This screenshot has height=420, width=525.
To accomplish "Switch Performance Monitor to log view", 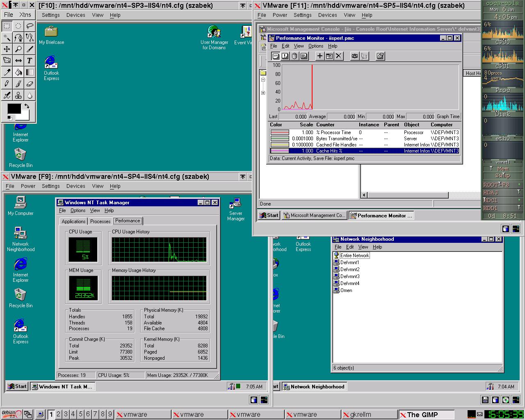I will coord(294,56).
